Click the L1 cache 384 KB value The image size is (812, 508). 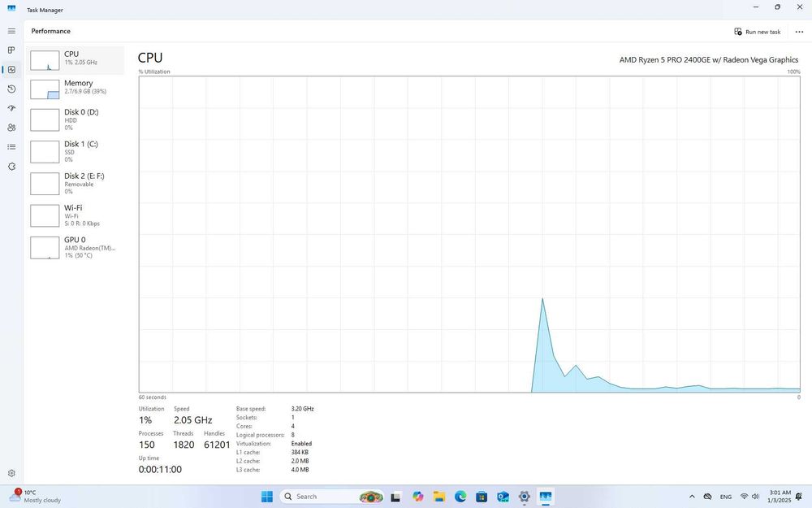(300, 453)
